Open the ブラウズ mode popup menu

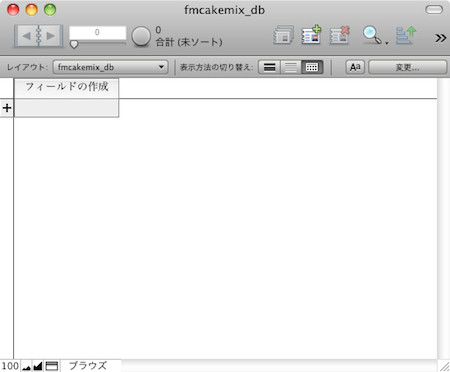(x=88, y=366)
